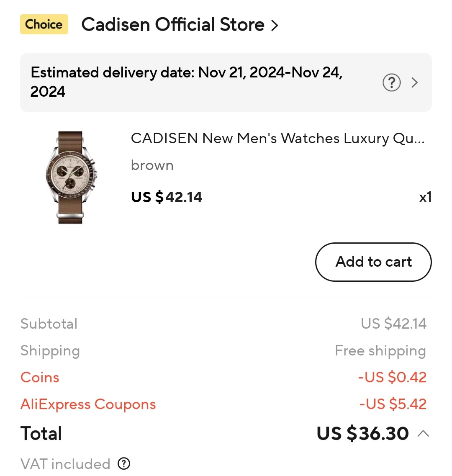
Task: Click the yellow Choice badge
Action: (x=44, y=24)
